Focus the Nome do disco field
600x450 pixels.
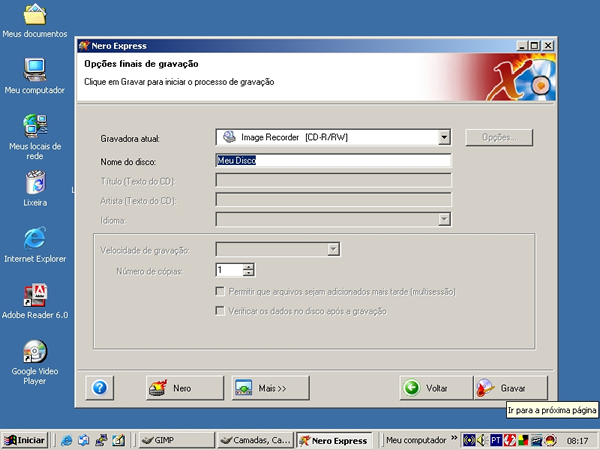coord(333,160)
